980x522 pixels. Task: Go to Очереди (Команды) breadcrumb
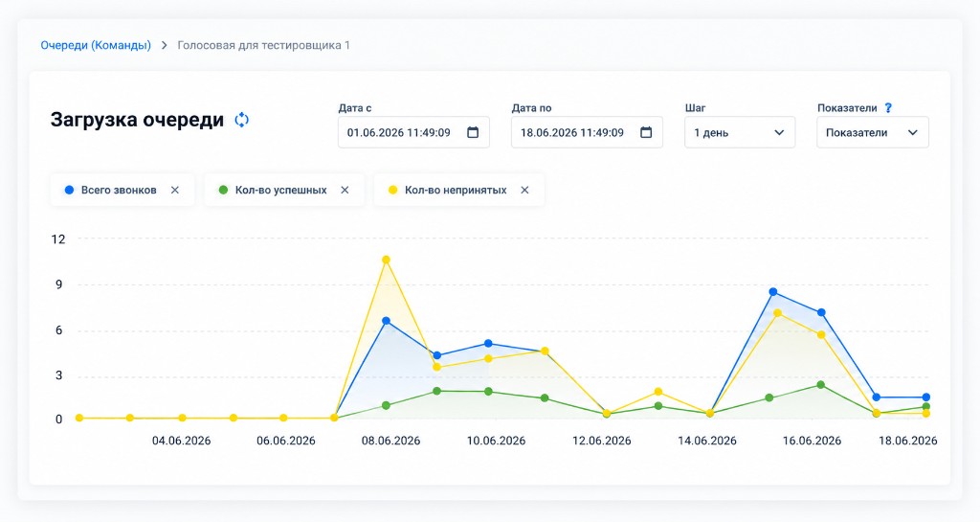(x=96, y=45)
